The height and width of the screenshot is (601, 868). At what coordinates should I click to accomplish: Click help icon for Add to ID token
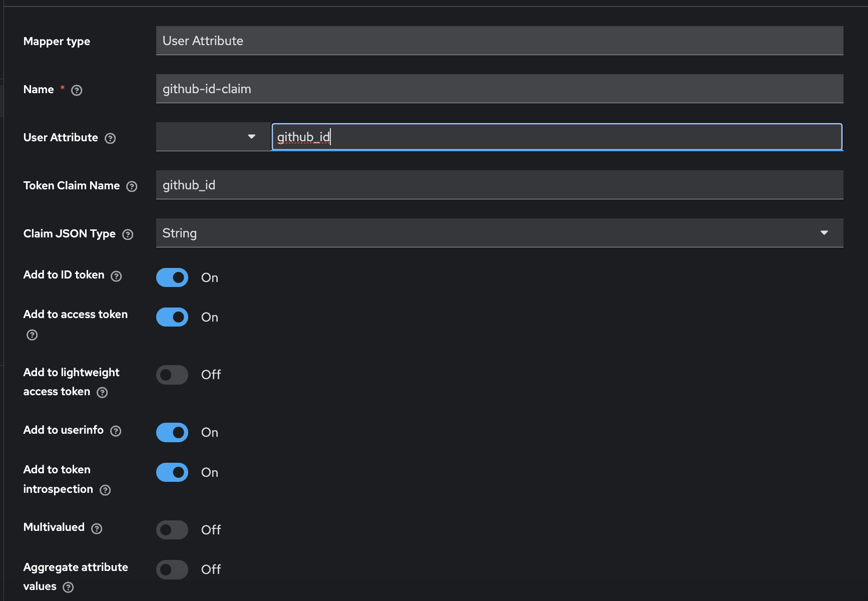[116, 276]
